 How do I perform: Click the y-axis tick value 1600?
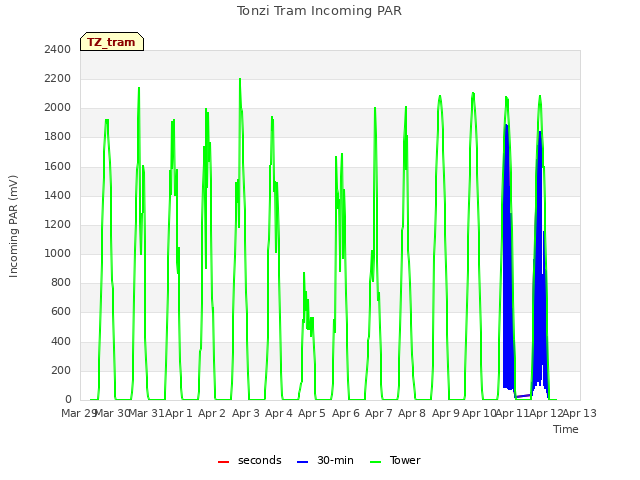pyautogui.click(x=58, y=167)
